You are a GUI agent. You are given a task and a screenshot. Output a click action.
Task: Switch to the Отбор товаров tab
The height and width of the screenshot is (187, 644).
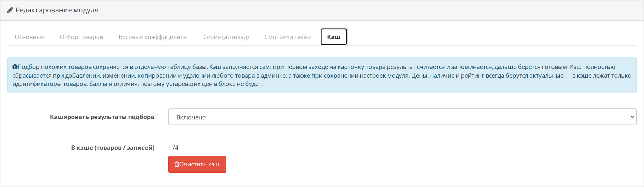(x=81, y=37)
